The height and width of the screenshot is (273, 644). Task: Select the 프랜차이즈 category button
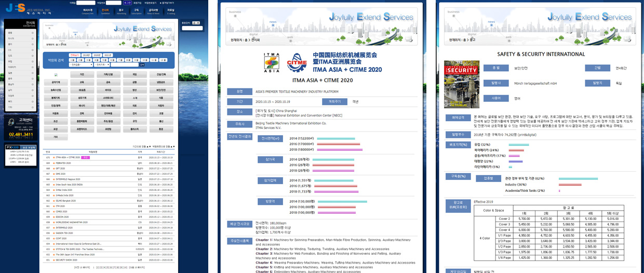tap(82, 129)
